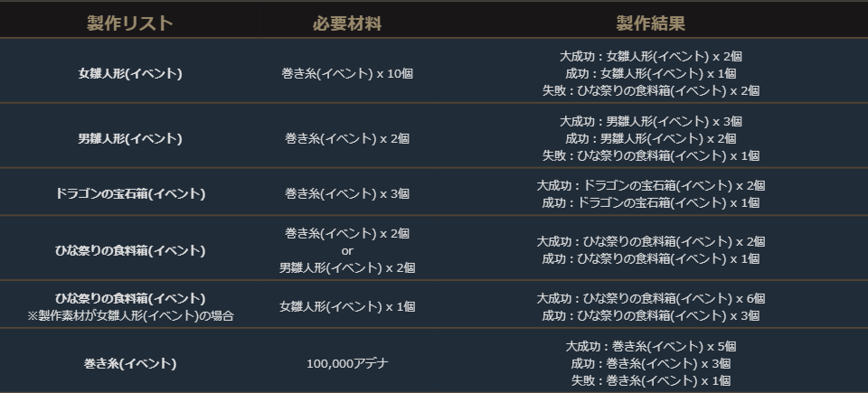Select 男雛人形(イベント) in the craft list column
868x393 pixels.
(129, 138)
